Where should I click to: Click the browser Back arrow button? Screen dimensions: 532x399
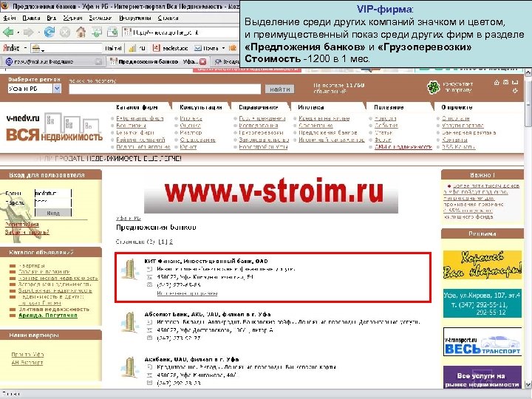pyautogui.click(x=8, y=33)
